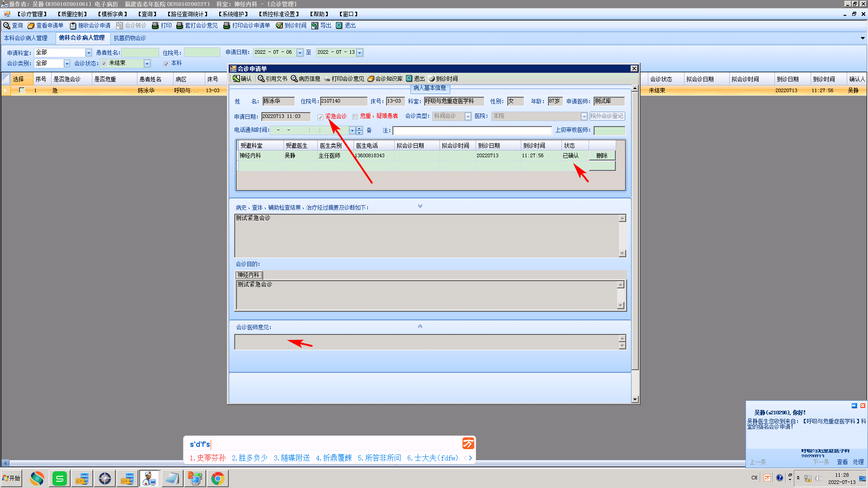Click 处理 in the notification popup
Screen dimensions: 868x488
pos(858,462)
